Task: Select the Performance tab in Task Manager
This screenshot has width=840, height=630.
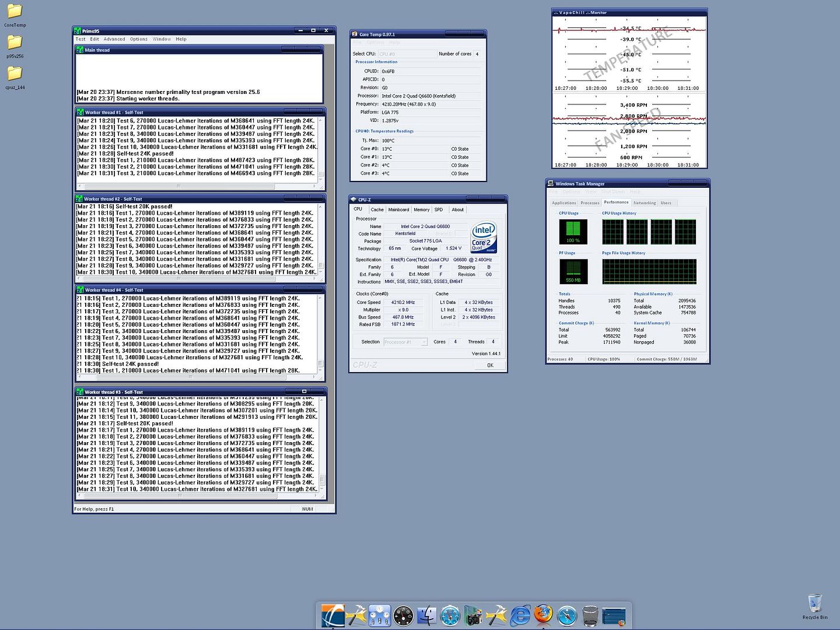Action: (617, 202)
